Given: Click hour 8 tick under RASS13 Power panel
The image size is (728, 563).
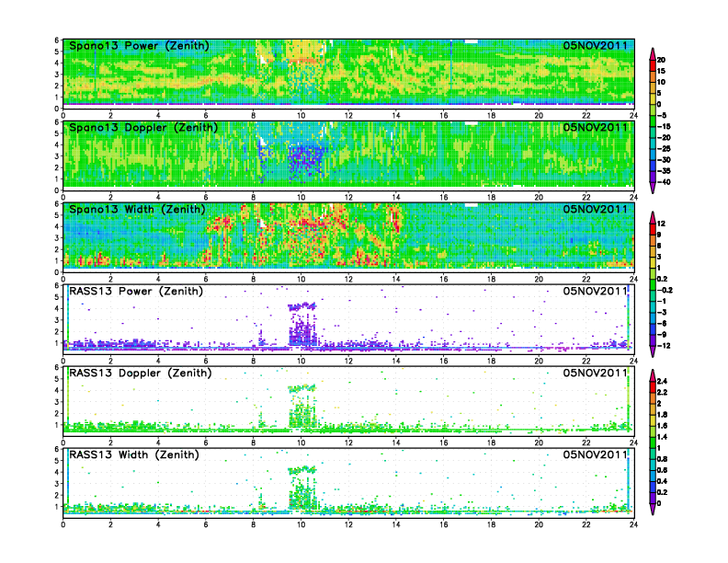Looking at the screenshot, I should pyautogui.click(x=254, y=361).
